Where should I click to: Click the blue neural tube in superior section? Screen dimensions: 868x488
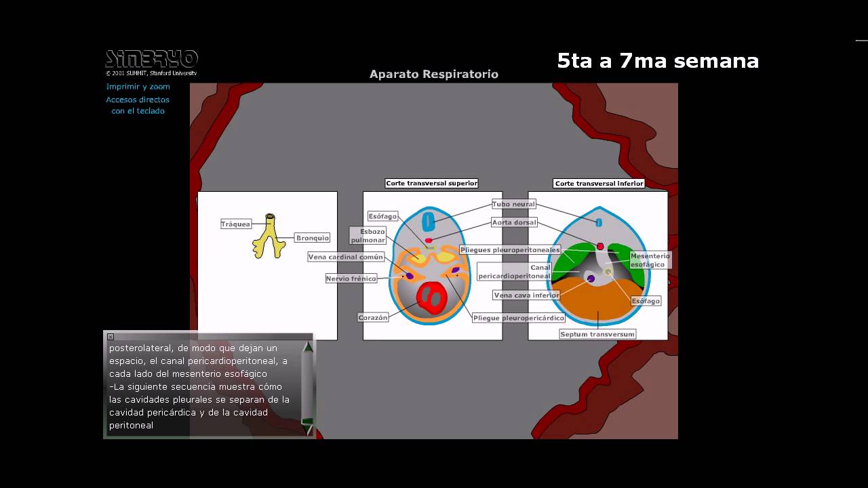point(429,222)
